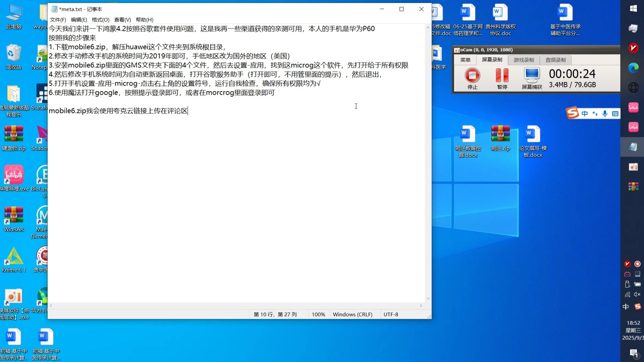644x362 pixels.
Task: Click the safely remove USB tray icon
Action: (x=627, y=284)
